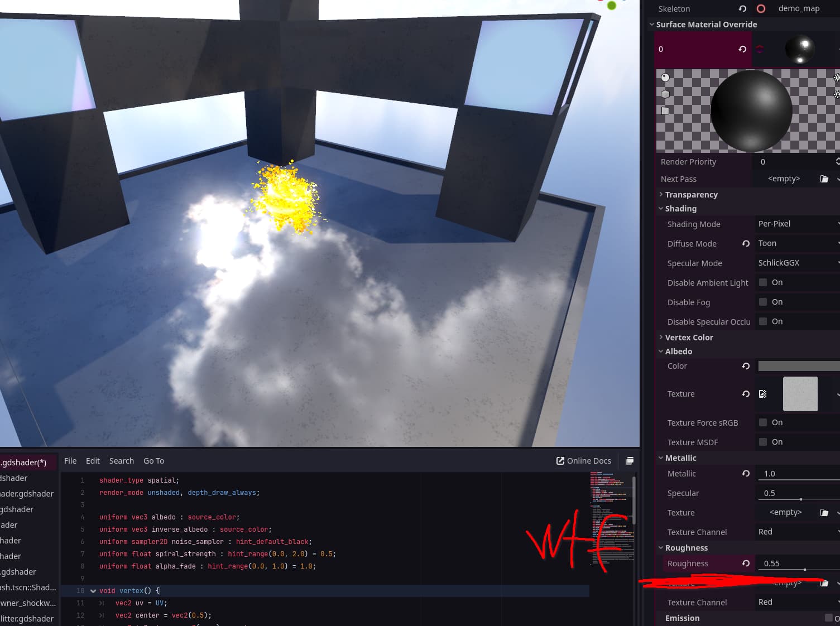The image size is (840, 626).
Task: Reset the Albedo Color value
Action: (746, 366)
